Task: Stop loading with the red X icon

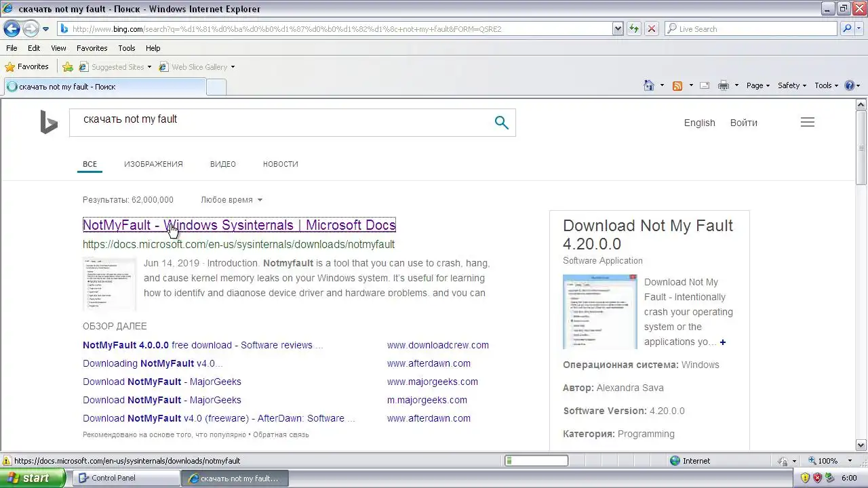Action: coord(651,29)
